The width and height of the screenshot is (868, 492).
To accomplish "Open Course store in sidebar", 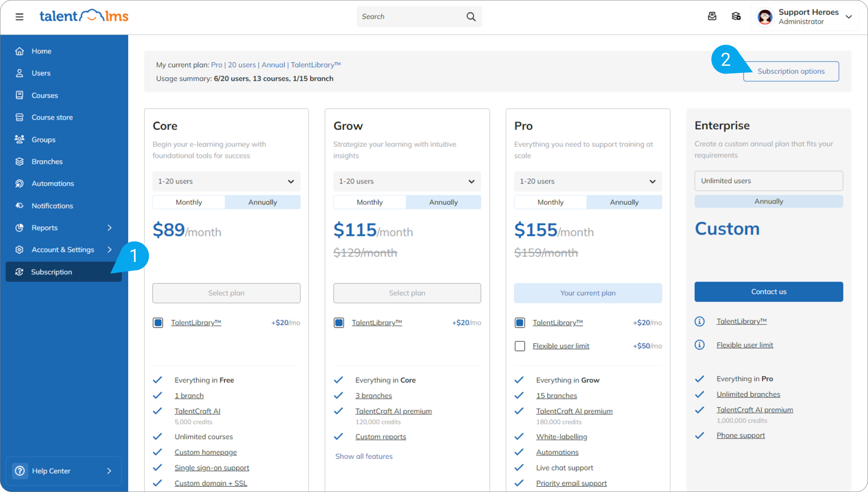I will point(52,117).
